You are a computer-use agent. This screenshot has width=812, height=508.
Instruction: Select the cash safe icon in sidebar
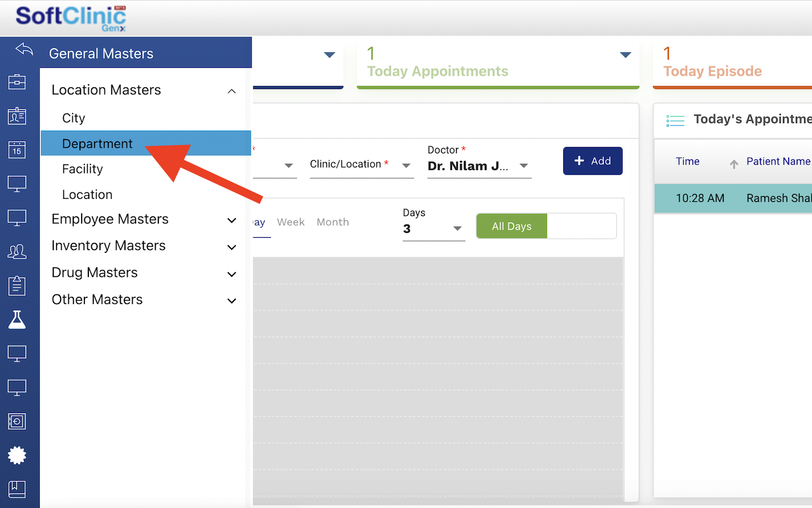[17, 421]
